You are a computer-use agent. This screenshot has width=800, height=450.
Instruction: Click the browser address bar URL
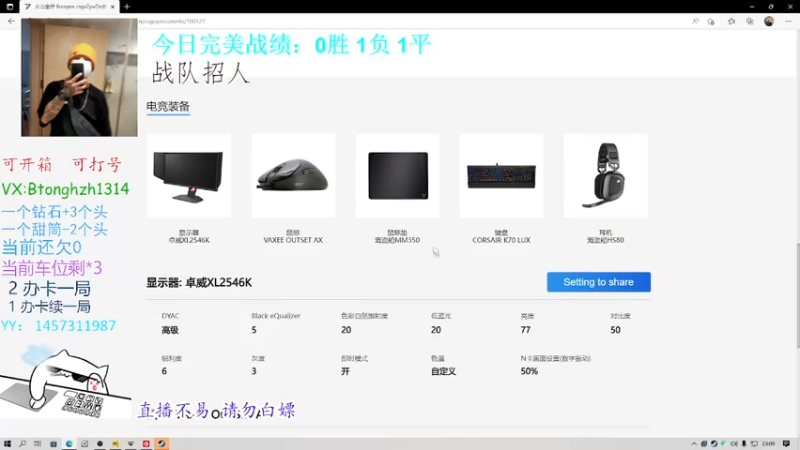coord(173,21)
